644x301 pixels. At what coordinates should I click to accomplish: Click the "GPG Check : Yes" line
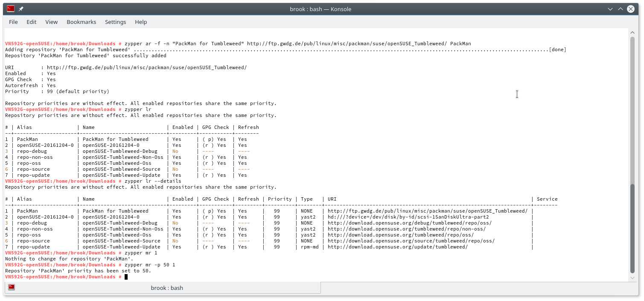pyautogui.click(x=30, y=79)
